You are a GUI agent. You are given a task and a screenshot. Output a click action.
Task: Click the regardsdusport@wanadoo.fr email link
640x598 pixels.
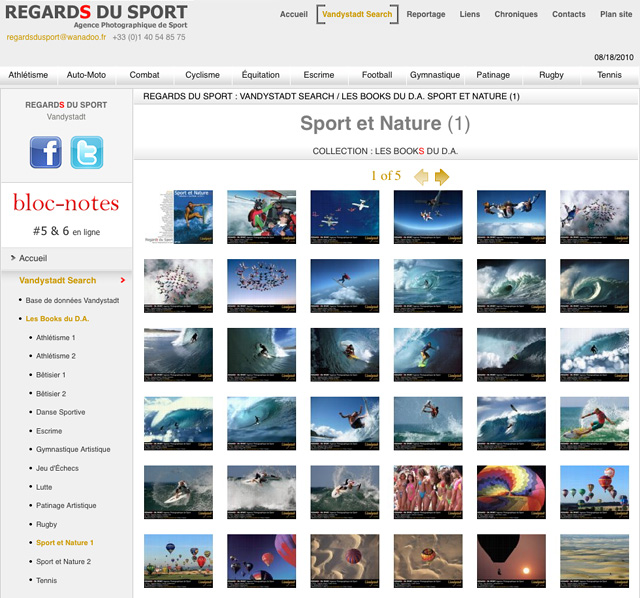pos(56,37)
